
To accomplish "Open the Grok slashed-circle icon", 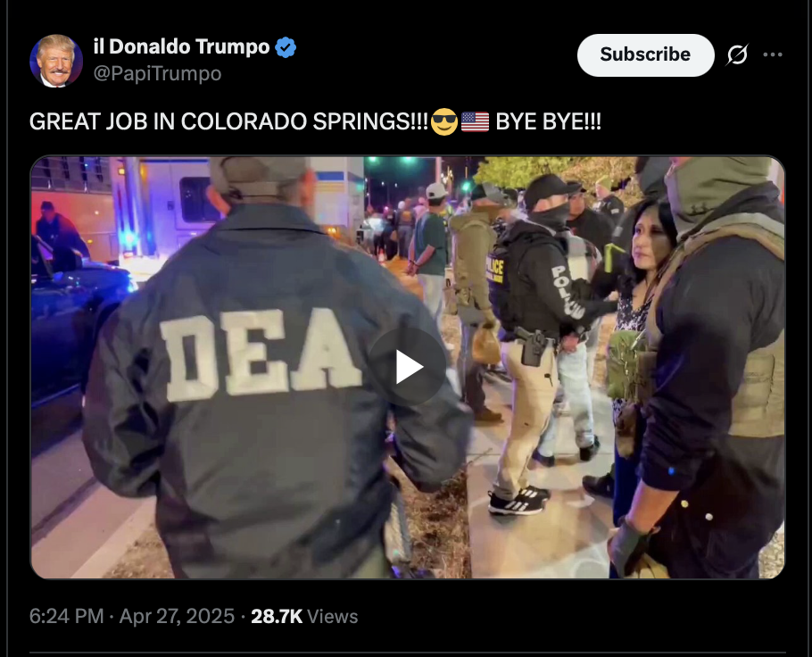I will 737,54.
